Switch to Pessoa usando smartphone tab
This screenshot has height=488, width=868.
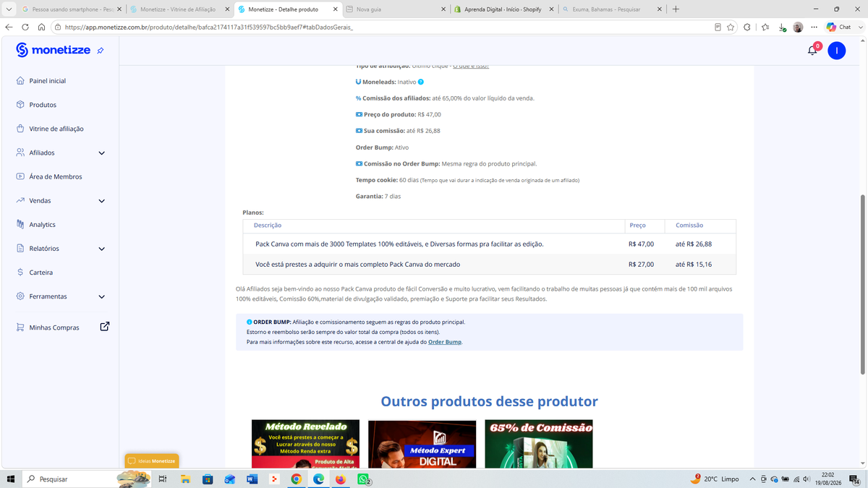[x=70, y=9]
